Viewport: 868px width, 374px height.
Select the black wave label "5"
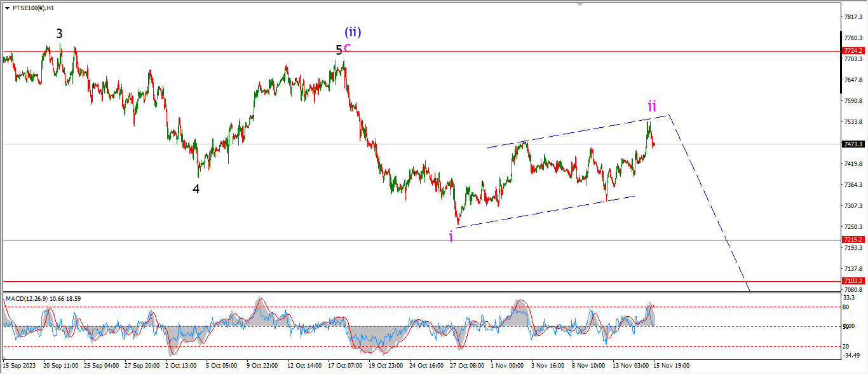pyautogui.click(x=339, y=50)
